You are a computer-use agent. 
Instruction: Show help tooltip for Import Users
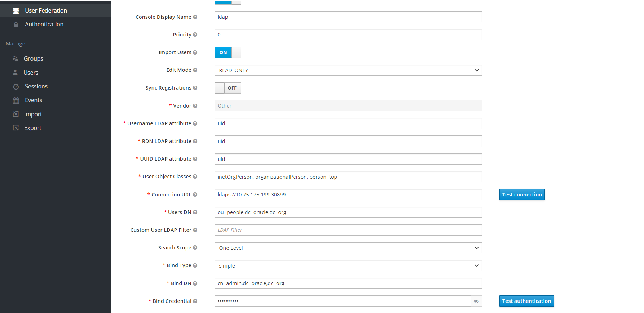[x=195, y=52]
